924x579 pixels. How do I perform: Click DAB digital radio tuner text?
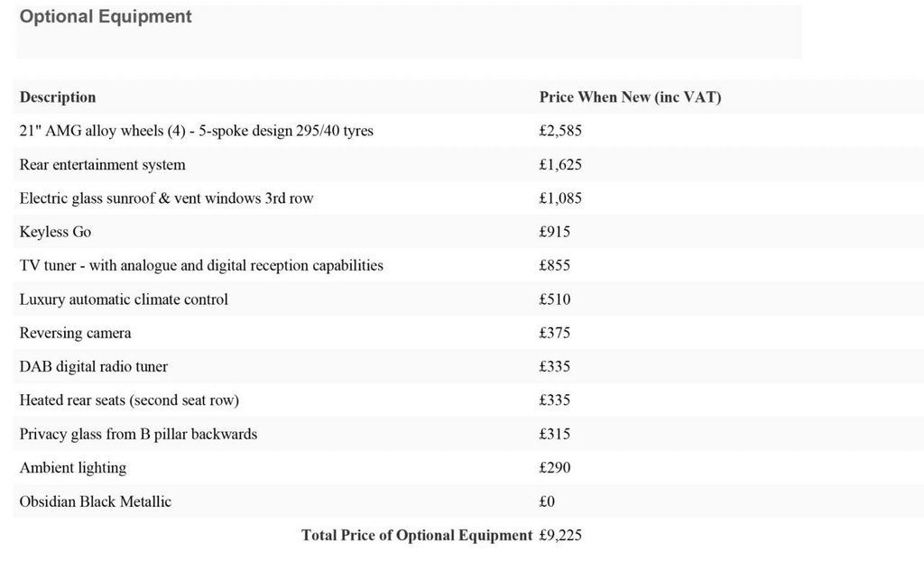pyautogui.click(x=94, y=367)
